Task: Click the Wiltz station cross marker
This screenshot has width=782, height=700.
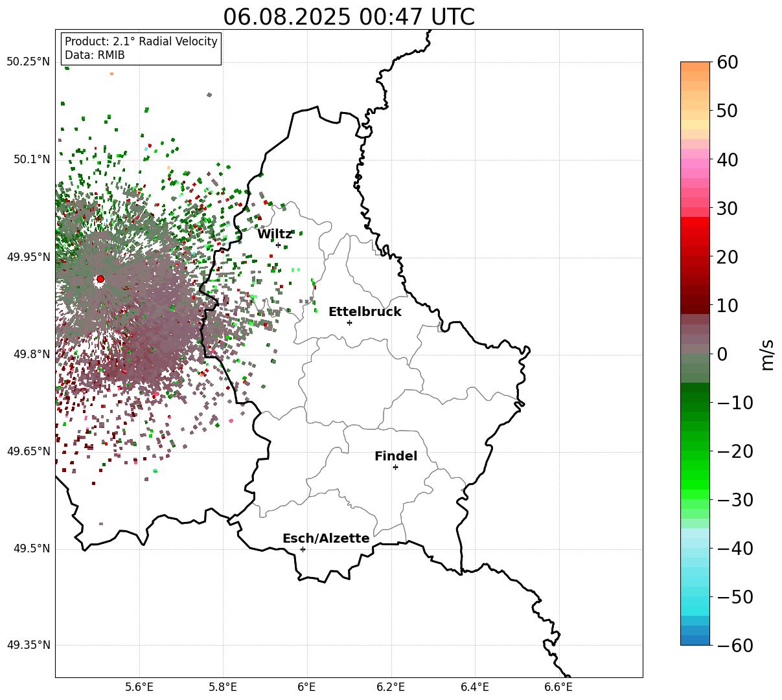Action: (x=279, y=245)
